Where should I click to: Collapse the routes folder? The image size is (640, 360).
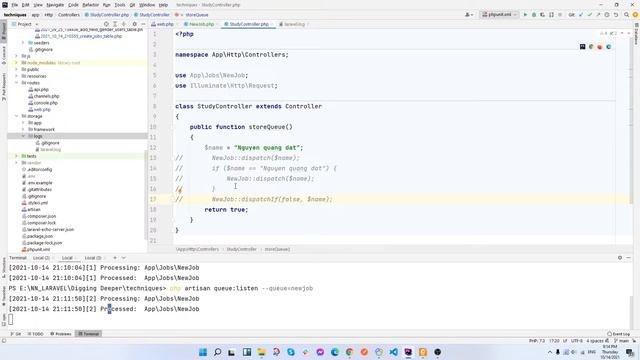pyautogui.click(x=17, y=83)
